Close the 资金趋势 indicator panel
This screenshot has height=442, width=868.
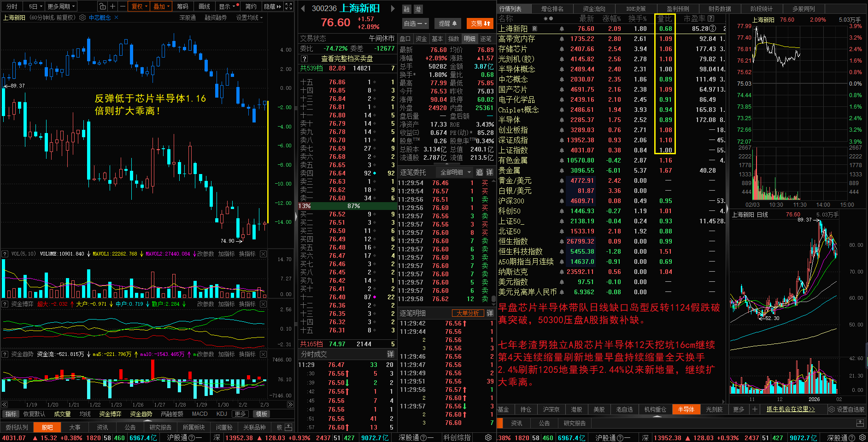point(263,354)
